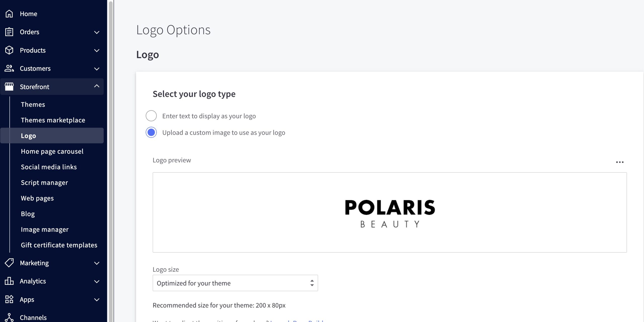Open the Image manager link

tap(45, 229)
